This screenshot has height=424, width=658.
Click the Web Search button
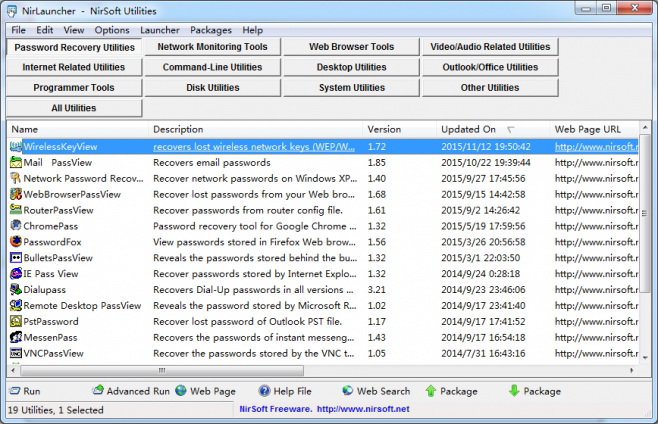click(x=376, y=391)
